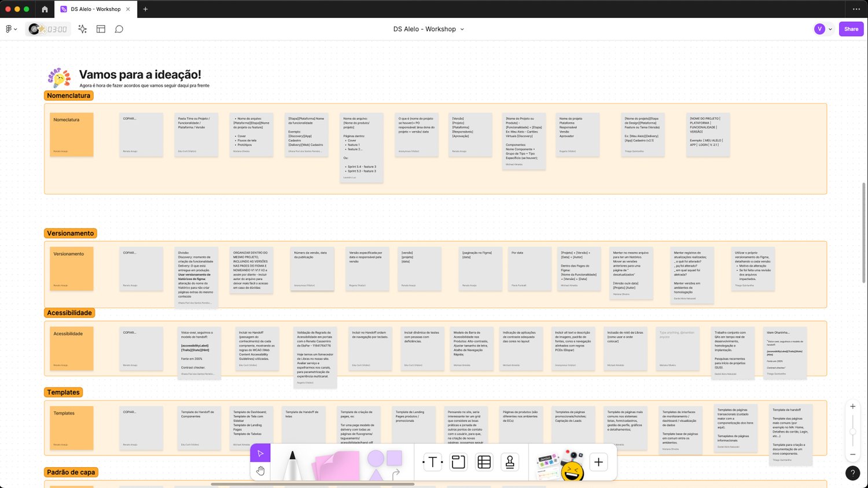Open the Help question mark button
868x488 pixels.
[x=852, y=473]
